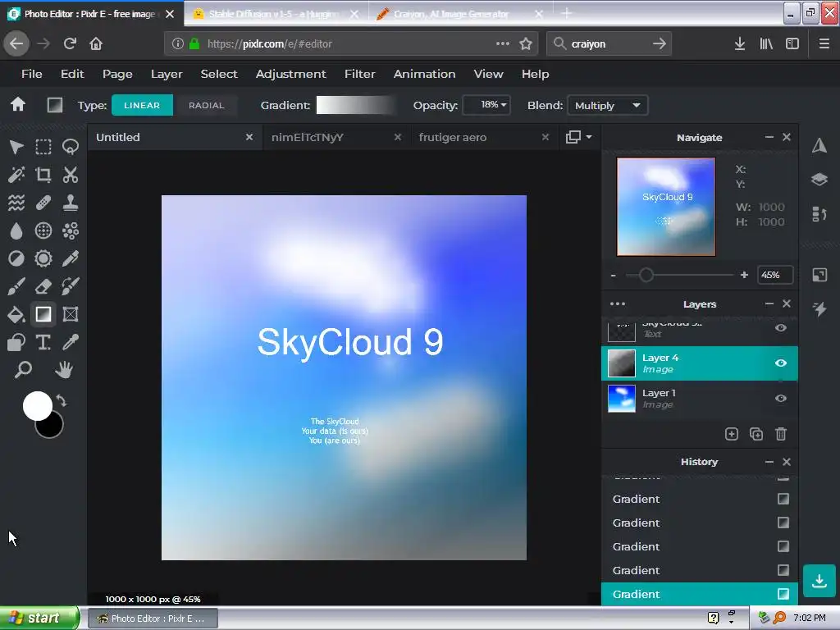Image resolution: width=840 pixels, height=630 pixels.
Task: Select the Color Picker eyedropper tool
Action: click(x=71, y=342)
